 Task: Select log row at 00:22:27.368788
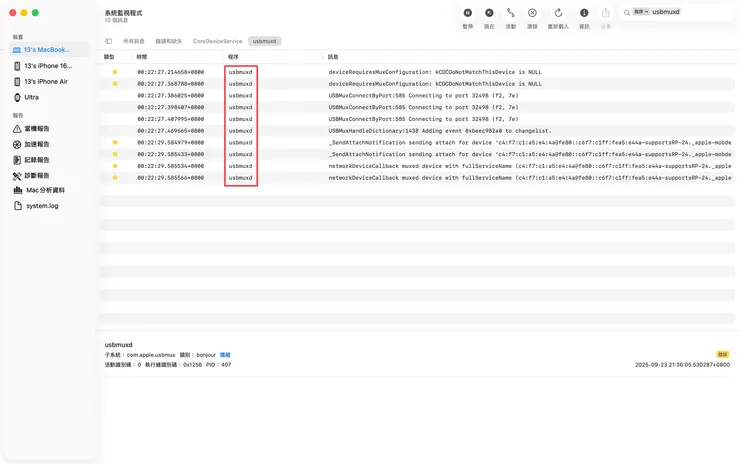[x=418, y=84]
